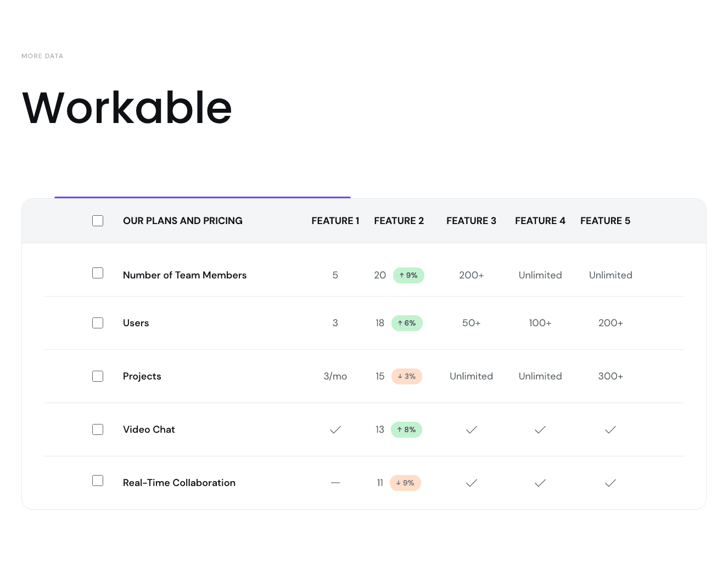728x564 pixels.
Task: Click Real-Time Collaboration checkmark under Feature 4
Action: click(540, 483)
